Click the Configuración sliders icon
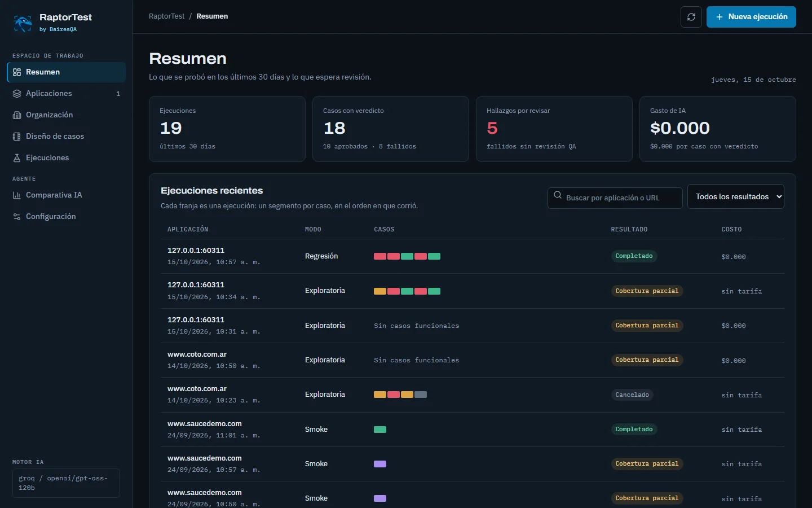Screen dimensions: 812x508 (x=17, y=217)
